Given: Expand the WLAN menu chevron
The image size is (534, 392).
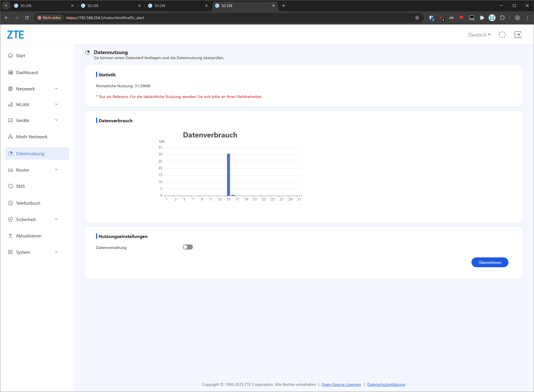Looking at the screenshot, I should coord(56,104).
